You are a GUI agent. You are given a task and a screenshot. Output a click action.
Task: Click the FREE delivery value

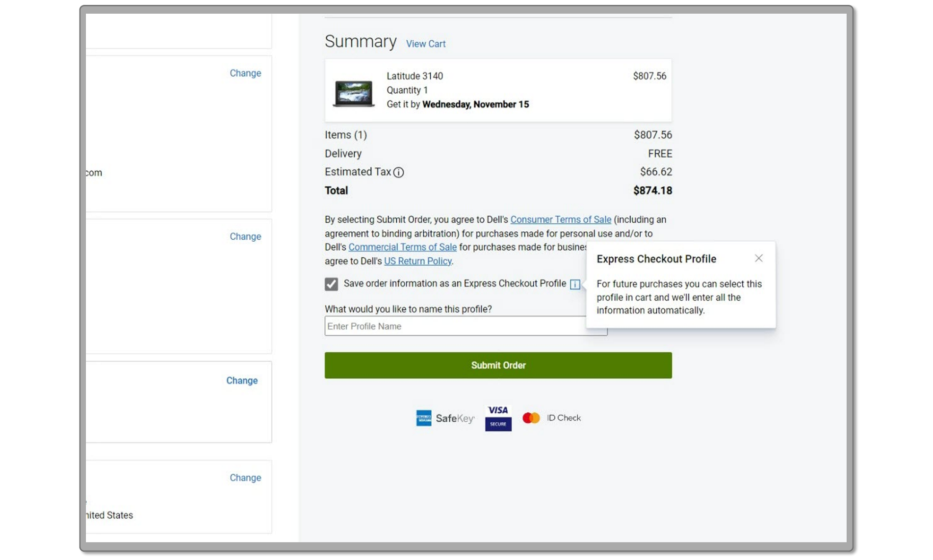click(x=660, y=153)
